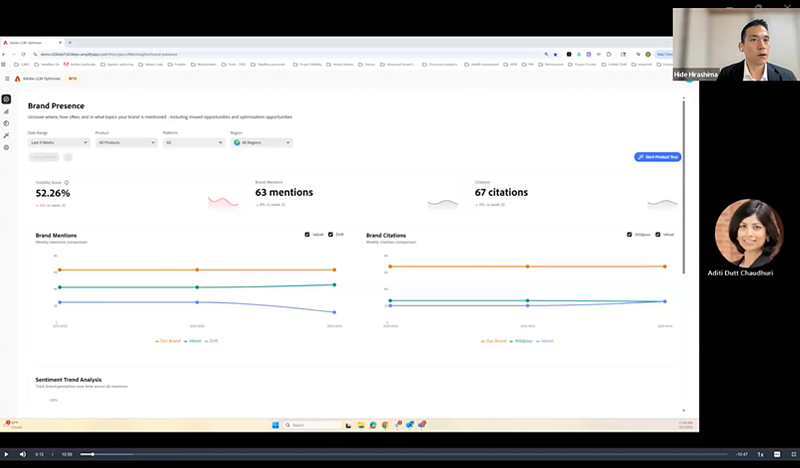Mute video using the volume icon
The height and width of the screenshot is (468, 800).
click(x=23, y=454)
